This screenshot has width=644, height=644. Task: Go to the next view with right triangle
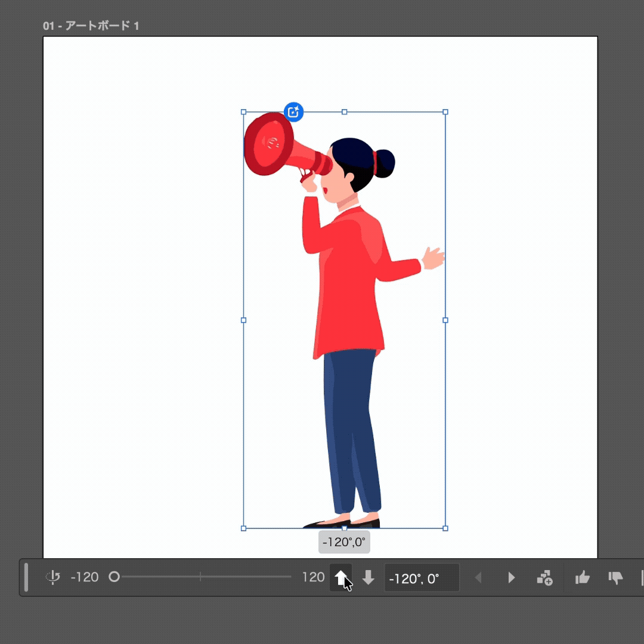click(511, 577)
